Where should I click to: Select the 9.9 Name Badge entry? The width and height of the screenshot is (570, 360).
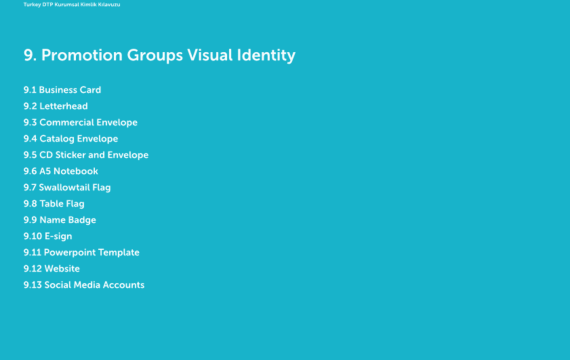tap(60, 220)
